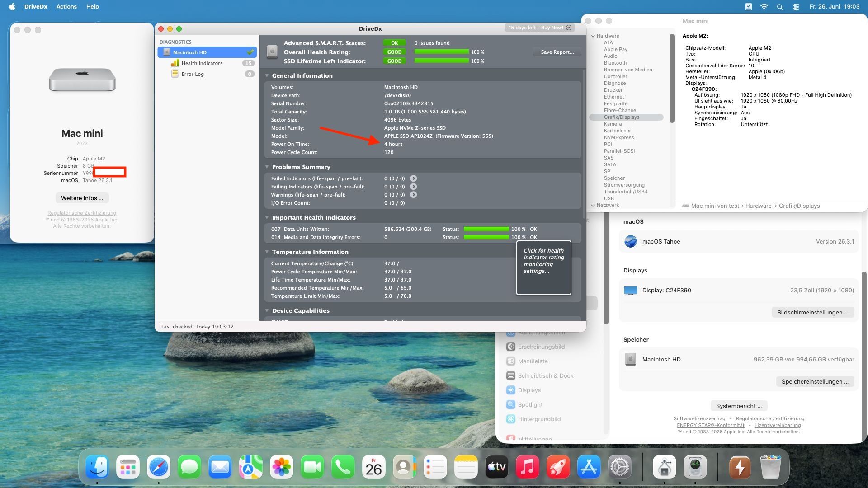Open the red rocket app in Dock
This screenshot has height=488, width=868.
(558, 467)
